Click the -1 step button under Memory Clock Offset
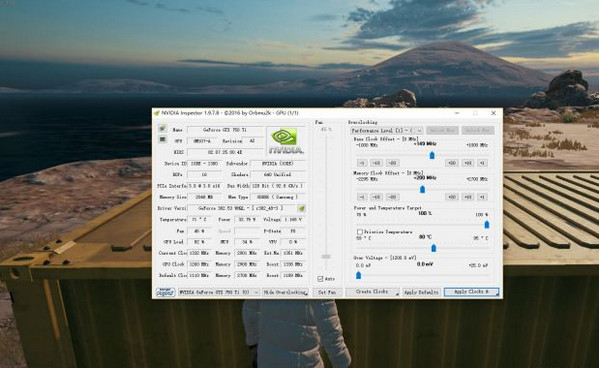This screenshot has width=599, height=368. coord(362,197)
